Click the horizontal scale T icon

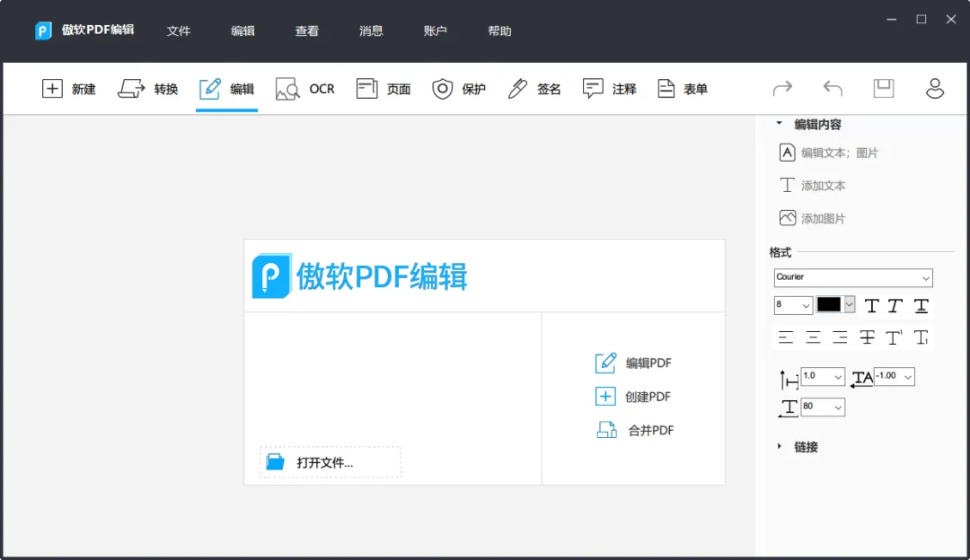789,408
